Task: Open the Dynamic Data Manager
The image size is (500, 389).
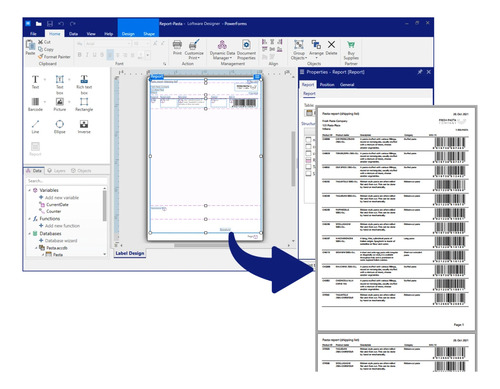Action: pyautogui.click(x=222, y=50)
